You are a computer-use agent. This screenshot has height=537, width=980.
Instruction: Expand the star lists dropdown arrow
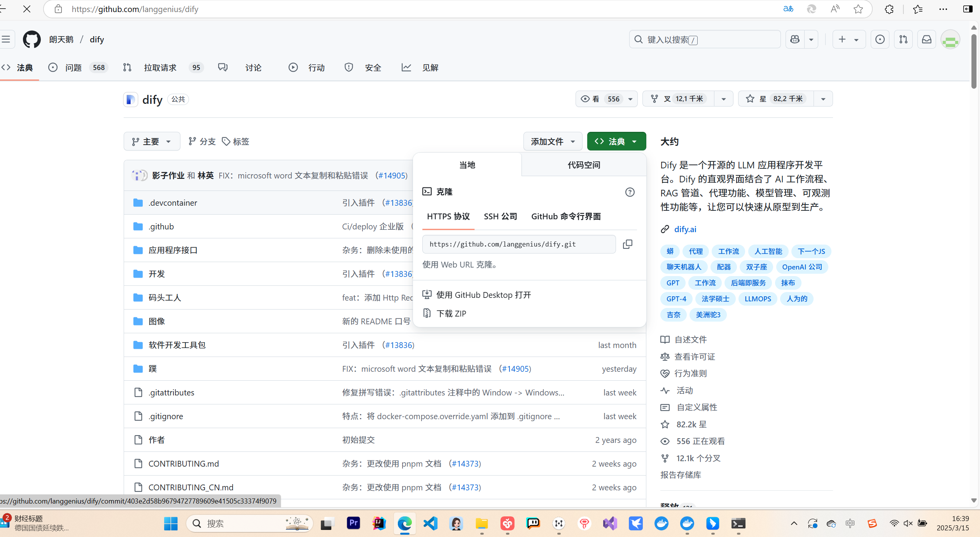tap(823, 99)
